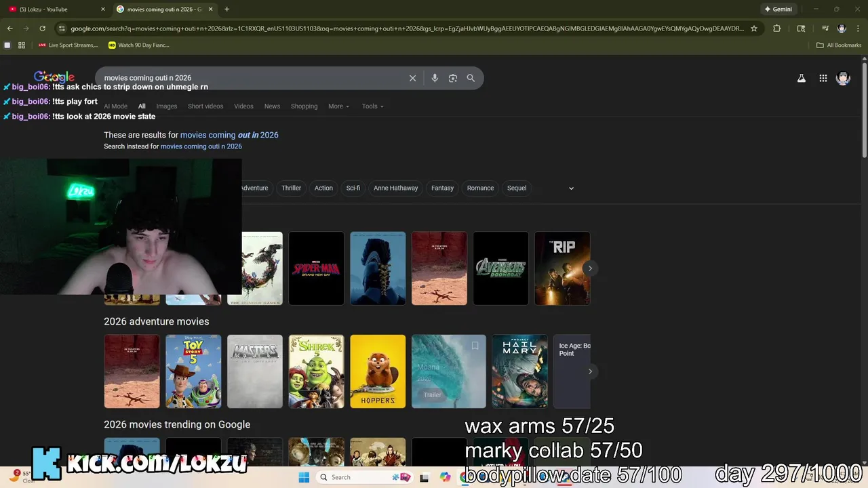The height and width of the screenshot is (488, 868).
Task: Open corrected query movies coming out in 2026
Action: pos(229,135)
